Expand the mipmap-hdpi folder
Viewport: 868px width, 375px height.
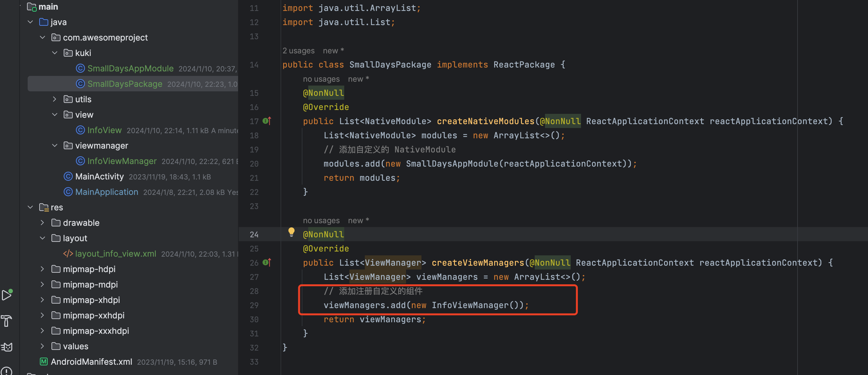pos(42,269)
